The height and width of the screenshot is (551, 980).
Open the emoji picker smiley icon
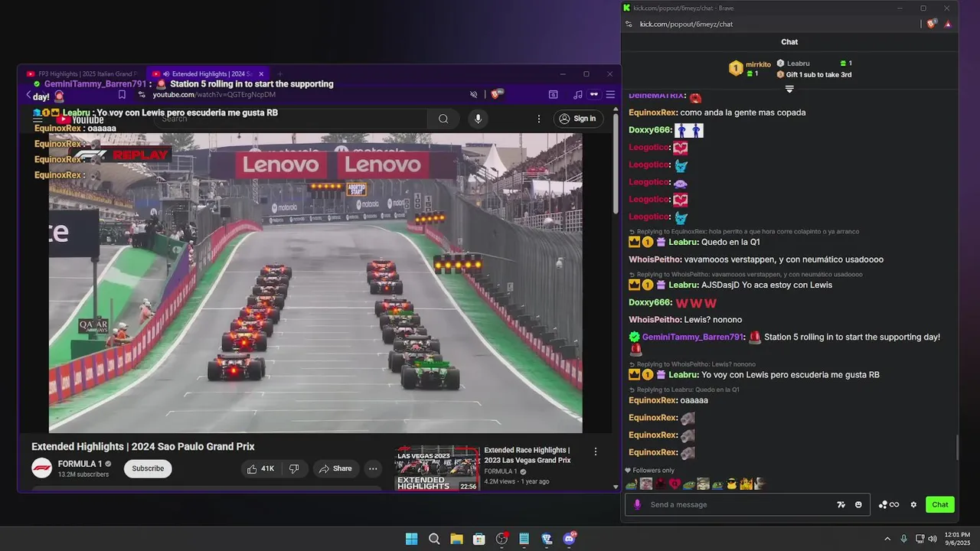click(858, 504)
